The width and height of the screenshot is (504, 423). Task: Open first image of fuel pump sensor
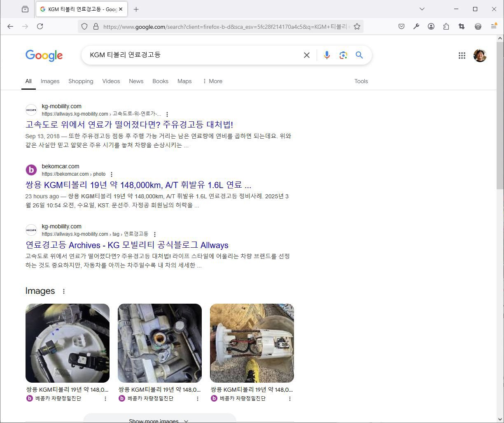[68, 343]
